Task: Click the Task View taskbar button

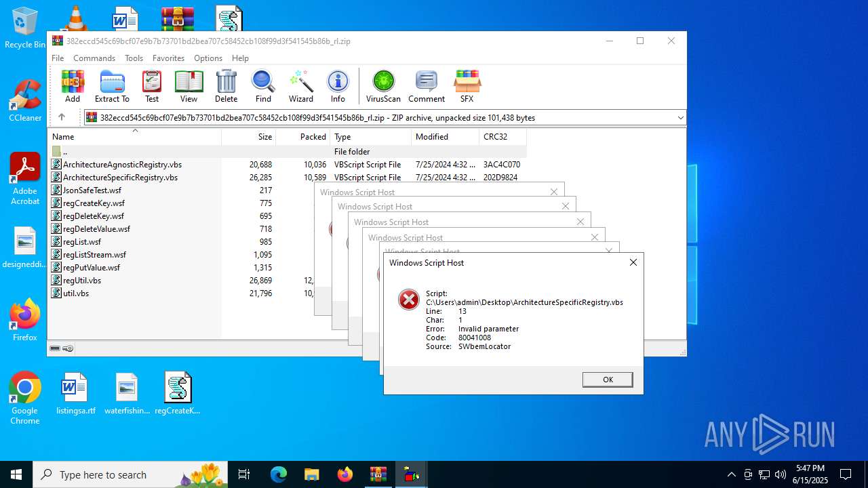Action: coord(244,474)
